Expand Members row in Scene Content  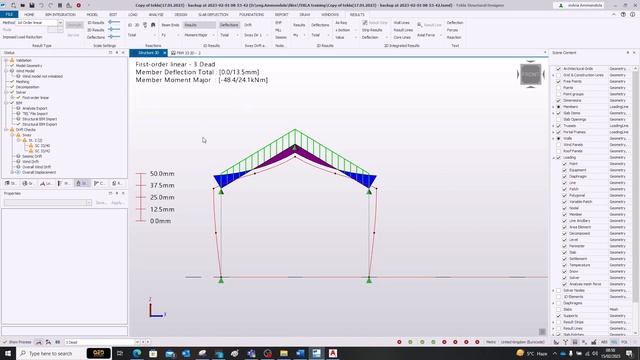tap(553, 107)
